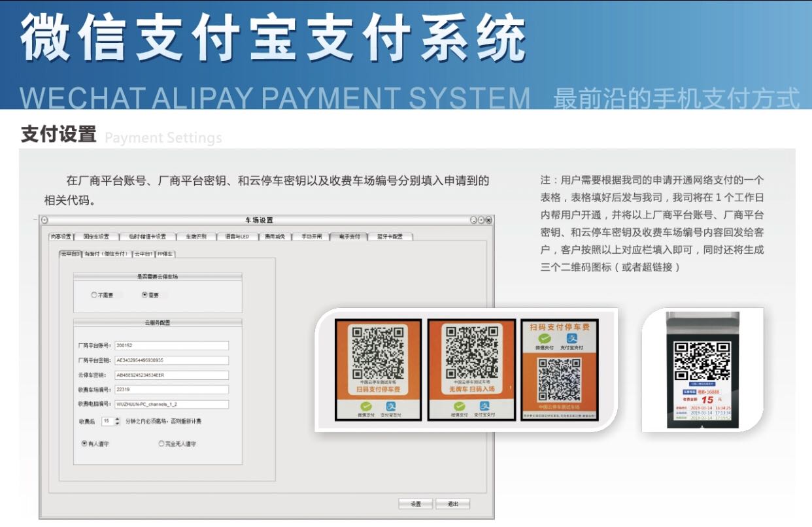812x527 pixels.
Task: Click the 厂商平台密钥 input field
Action: coord(171,360)
